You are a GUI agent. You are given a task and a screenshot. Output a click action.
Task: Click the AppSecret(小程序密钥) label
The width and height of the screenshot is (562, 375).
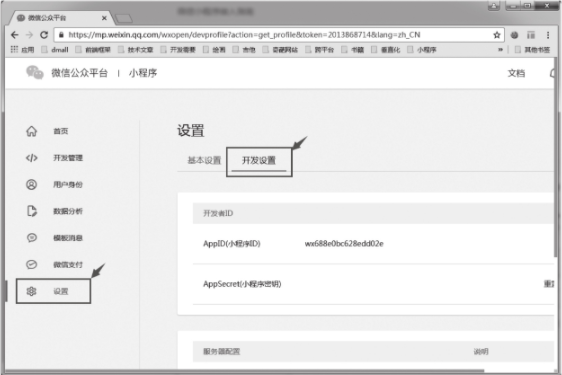coord(242,284)
